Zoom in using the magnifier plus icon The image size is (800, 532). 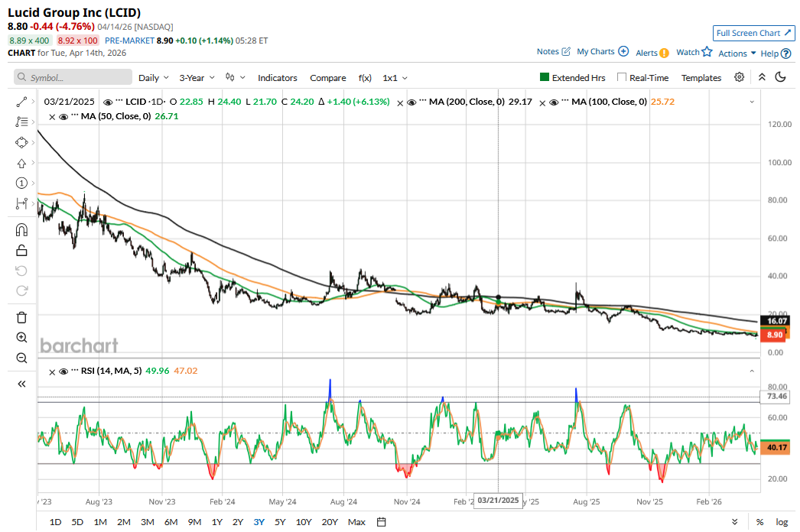21,338
